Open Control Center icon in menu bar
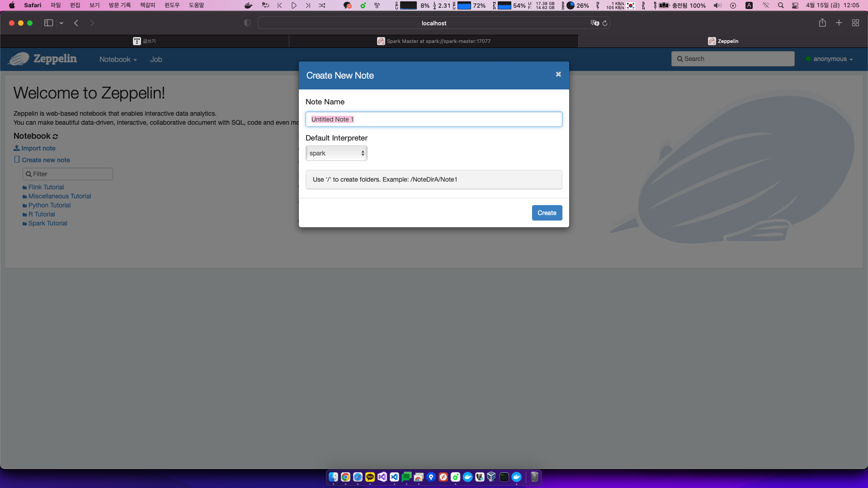The height and width of the screenshot is (488, 868). pos(795,5)
